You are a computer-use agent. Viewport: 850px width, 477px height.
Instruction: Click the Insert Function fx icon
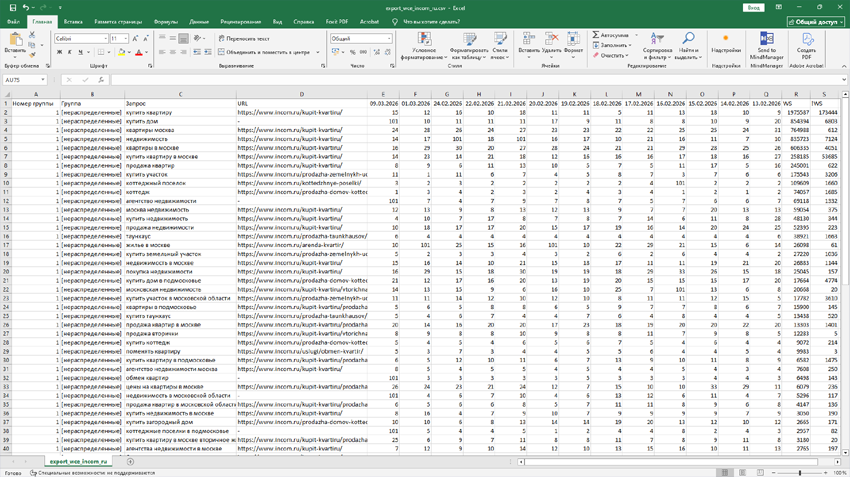(101, 80)
